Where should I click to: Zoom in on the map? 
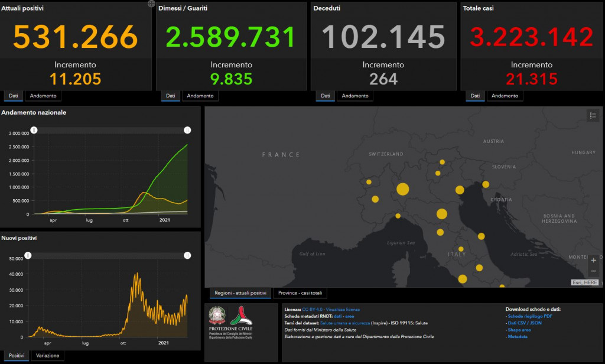click(593, 261)
